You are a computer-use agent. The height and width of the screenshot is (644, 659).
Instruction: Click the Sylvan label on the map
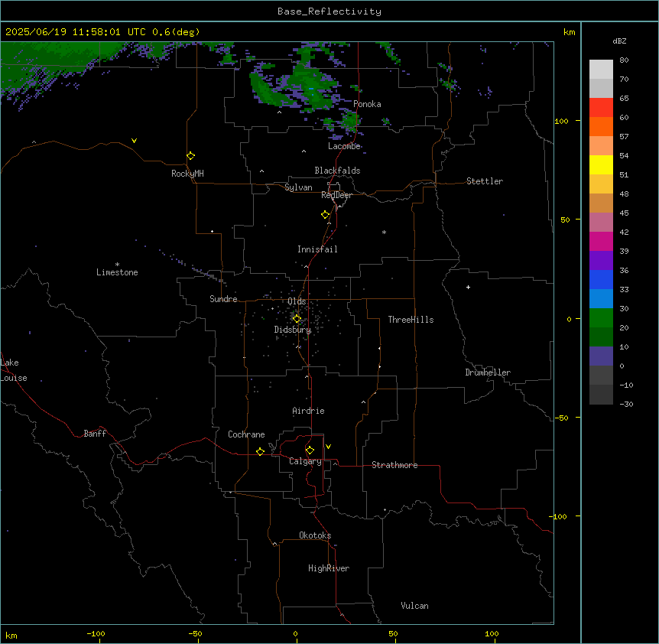298,187
